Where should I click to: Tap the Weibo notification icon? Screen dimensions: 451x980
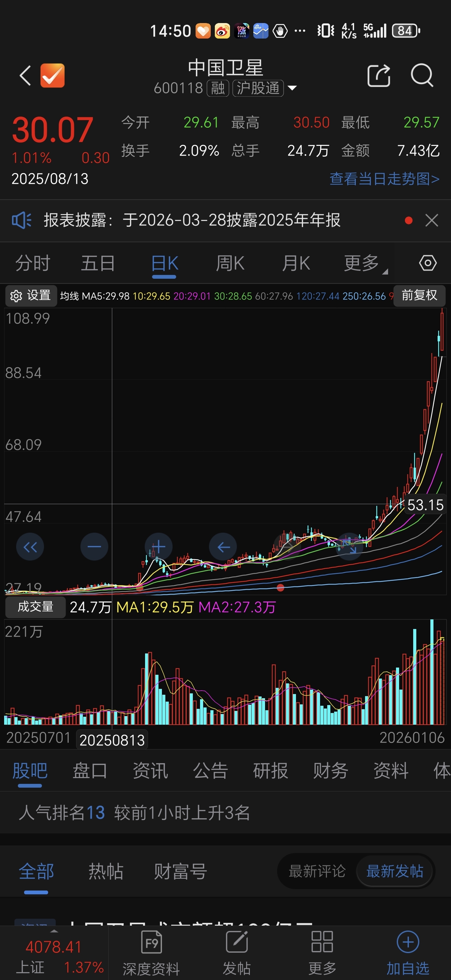point(222,31)
